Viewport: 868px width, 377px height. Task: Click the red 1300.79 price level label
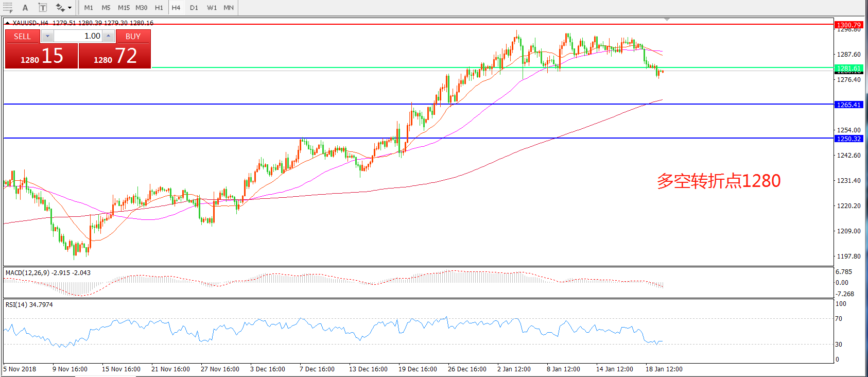pos(848,25)
